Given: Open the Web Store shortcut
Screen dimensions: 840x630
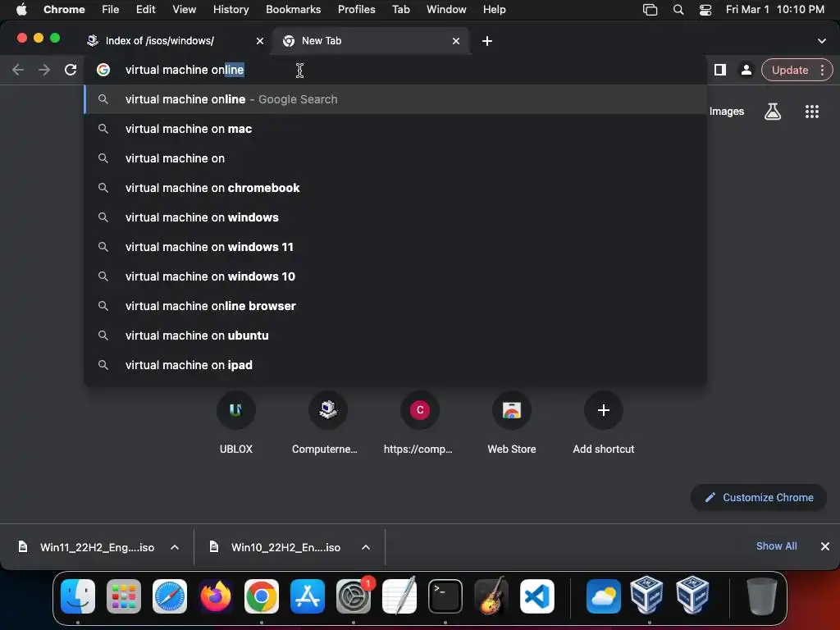Looking at the screenshot, I should point(512,422).
